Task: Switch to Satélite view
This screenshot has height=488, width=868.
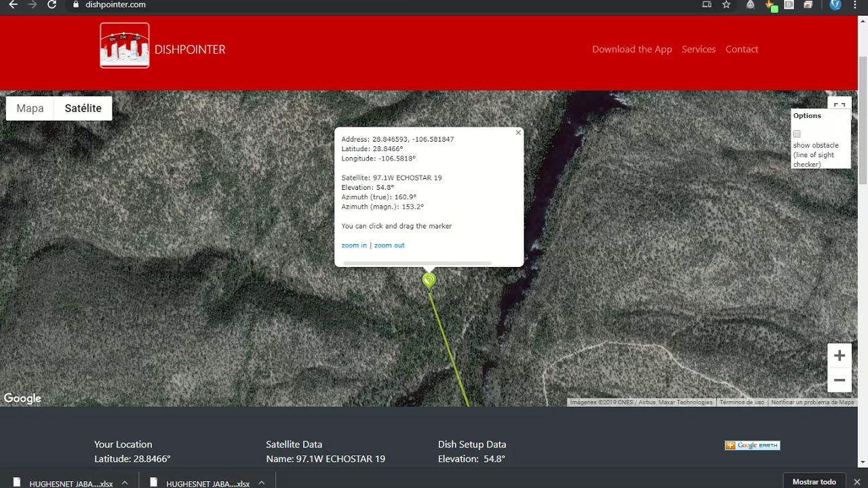Action: (x=83, y=108)
